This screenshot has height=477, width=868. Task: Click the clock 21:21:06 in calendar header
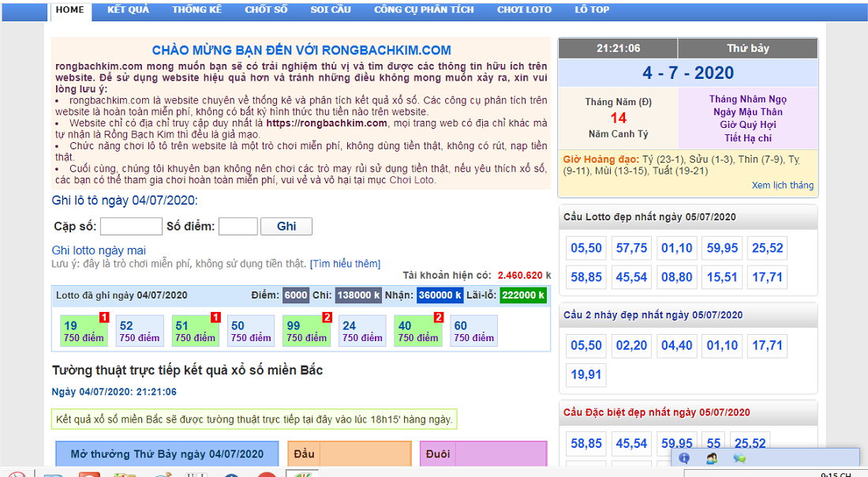(619, 49)
